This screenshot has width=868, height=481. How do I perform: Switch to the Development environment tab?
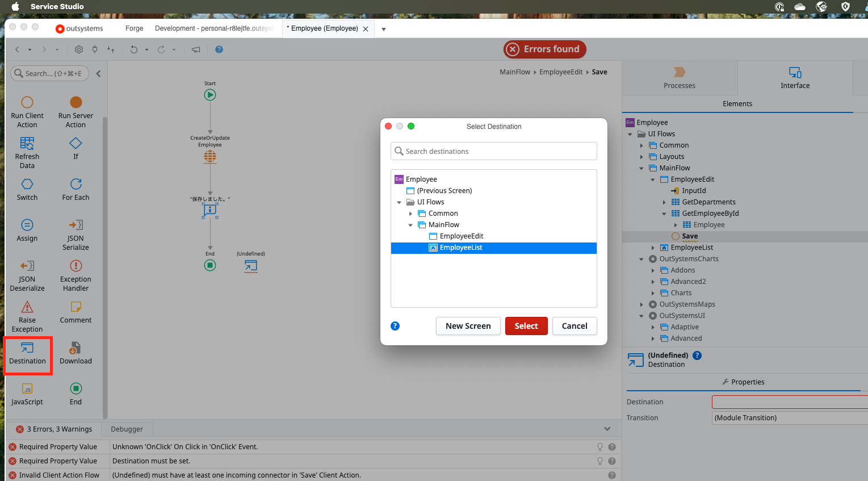pyautogui.click(x=214, y=28)
